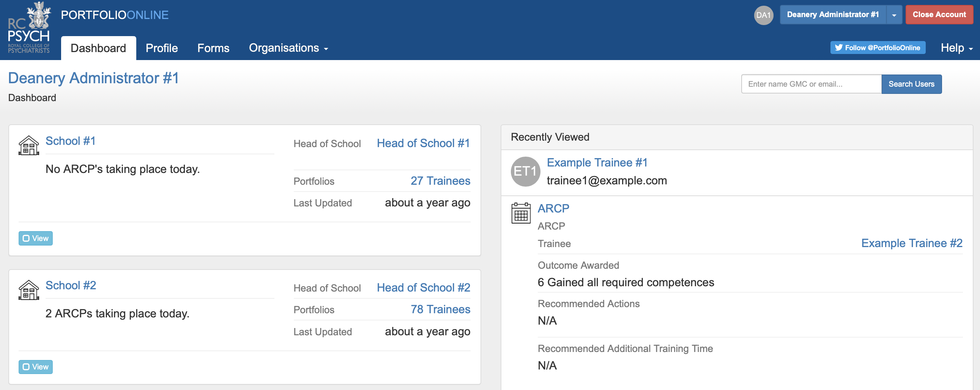Click the DA1 user avatar
This screenshot has height=390, width=980.
pos(763,15)
